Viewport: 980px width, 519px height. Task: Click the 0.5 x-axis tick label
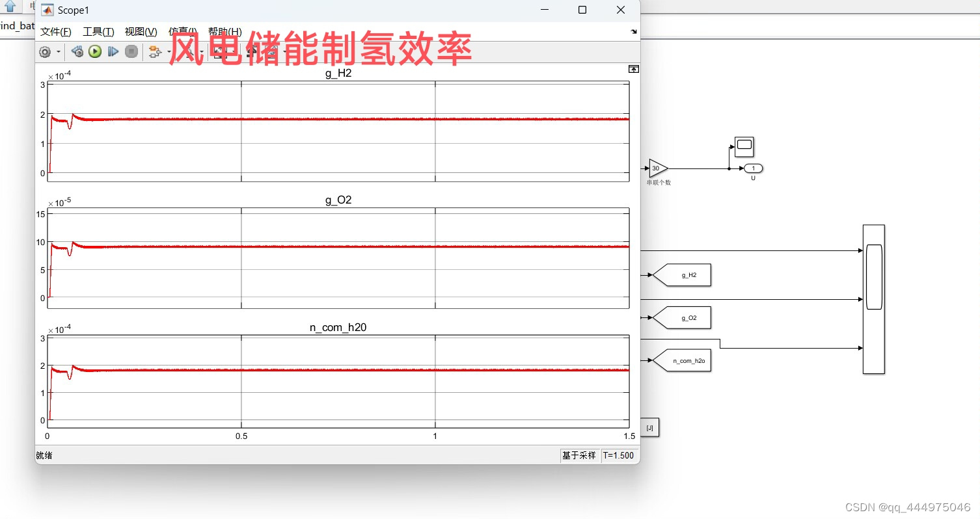click(x=241, y=436)
